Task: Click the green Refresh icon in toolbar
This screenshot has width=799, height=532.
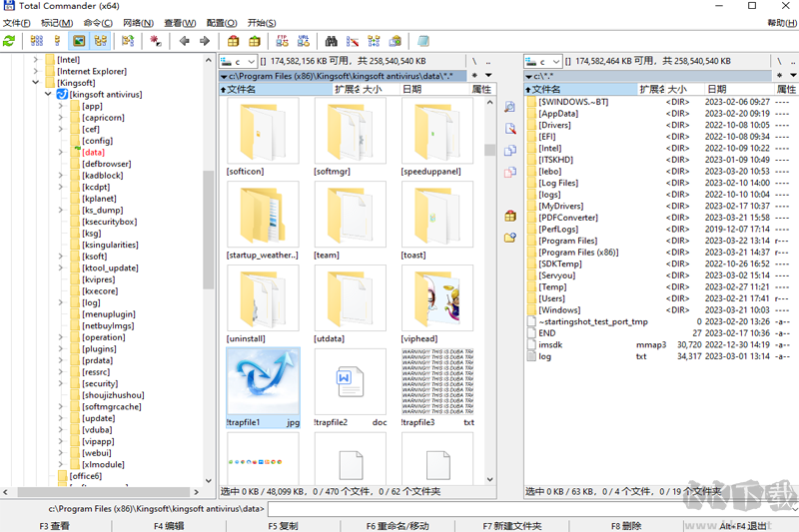Action: [9, 41]
